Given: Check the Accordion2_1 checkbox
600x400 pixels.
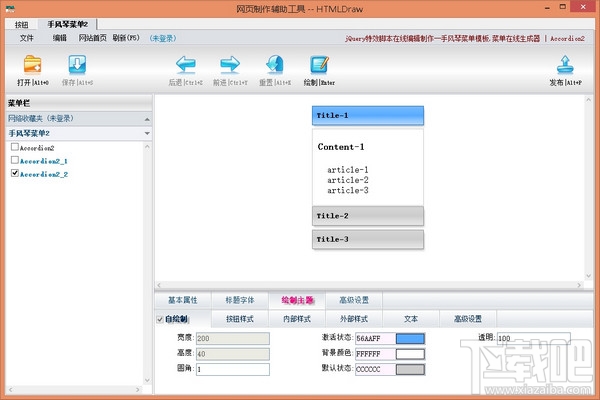Looking at the screenshot, I should (15, 160).
